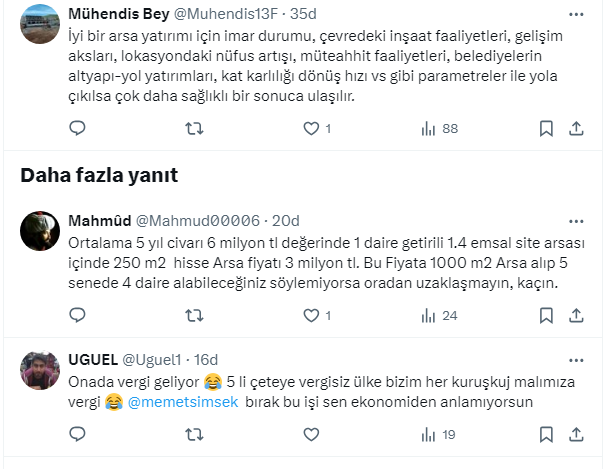Open UGUEL's profile avatar
611x469 pixels.
pos(39,371)
